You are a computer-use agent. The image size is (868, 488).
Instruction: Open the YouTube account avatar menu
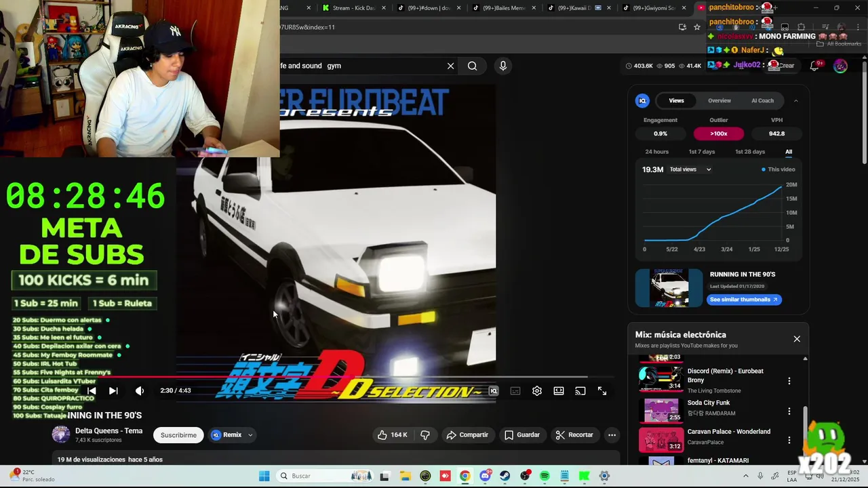(840, 66)
